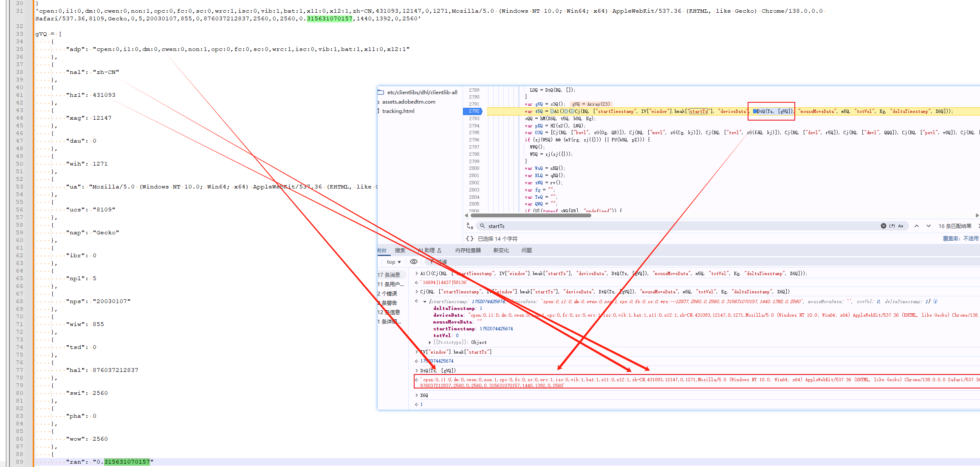Go to previous search match arrow
The width and height of the screenshot is (980, 467).
(917, 226)
